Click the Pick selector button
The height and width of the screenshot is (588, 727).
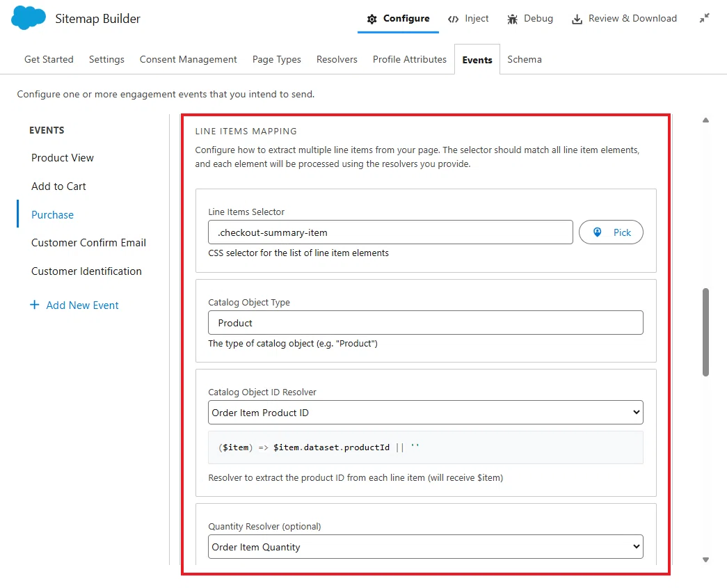pos(611,232)
